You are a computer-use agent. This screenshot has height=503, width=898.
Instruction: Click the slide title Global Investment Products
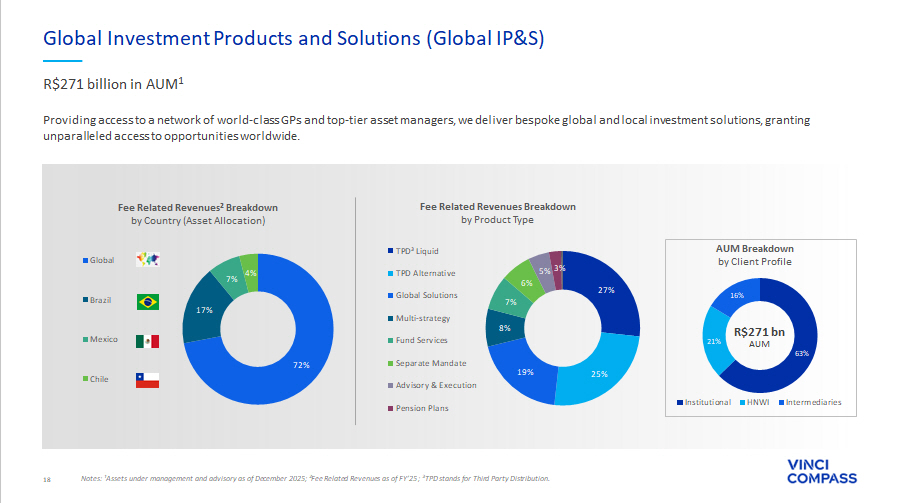click(294, 38)
